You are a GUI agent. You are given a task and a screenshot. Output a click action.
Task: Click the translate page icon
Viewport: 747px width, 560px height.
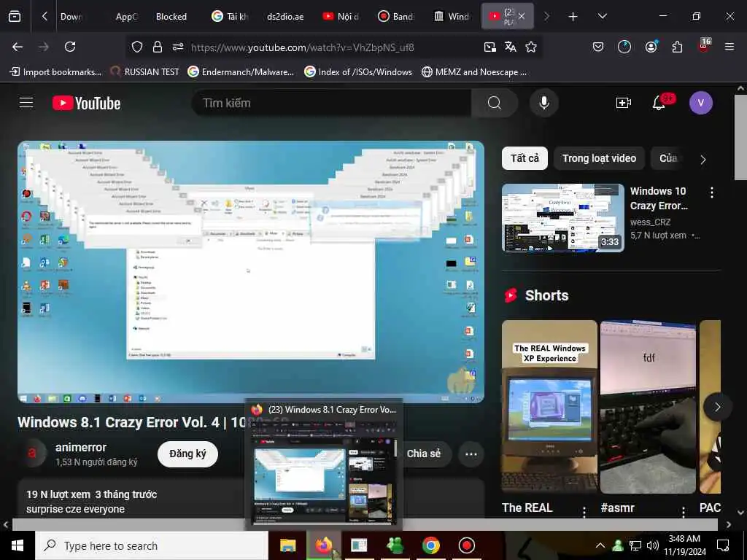(x=510, y=47)
